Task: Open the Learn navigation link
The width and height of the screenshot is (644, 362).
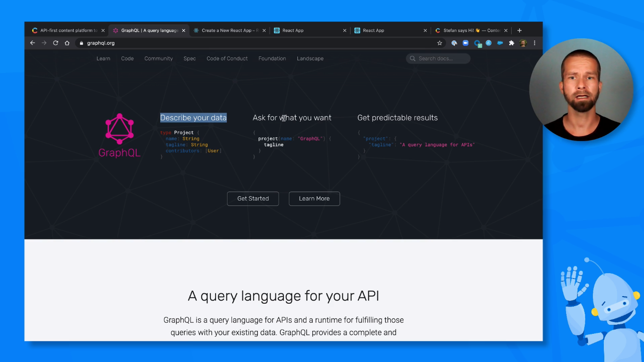Action: [x=103, y=59]
